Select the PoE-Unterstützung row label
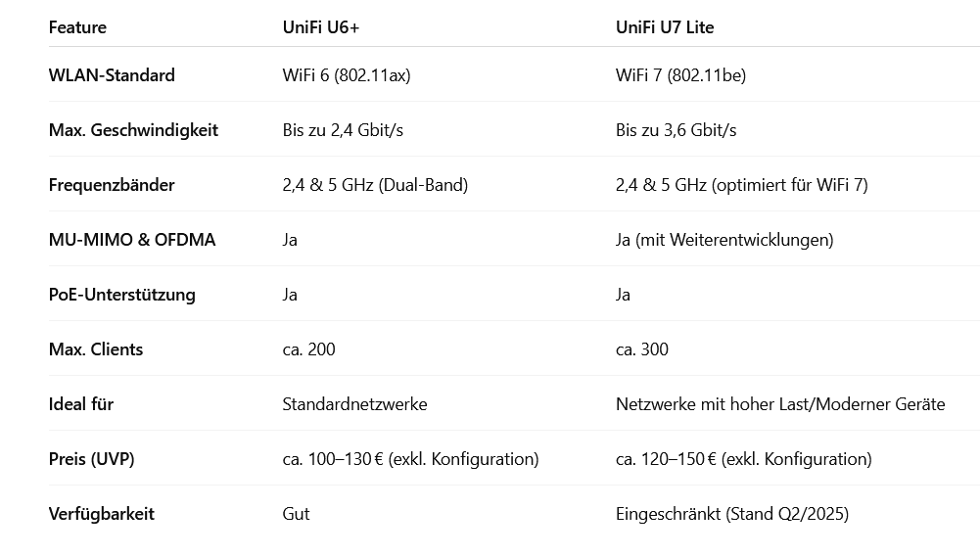The image size is (980, 557). (x=121, y=295)
